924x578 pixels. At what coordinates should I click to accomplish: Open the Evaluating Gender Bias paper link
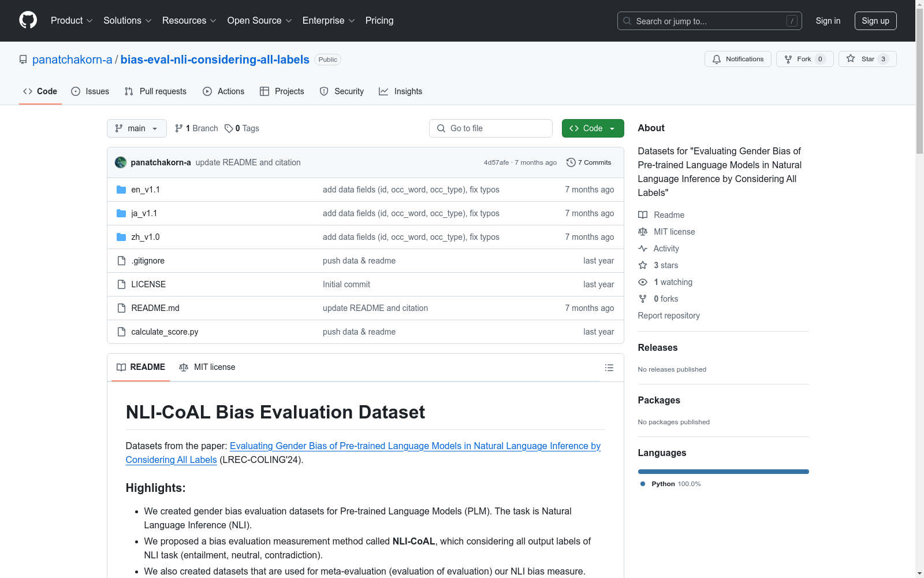[x=363, y=453]
